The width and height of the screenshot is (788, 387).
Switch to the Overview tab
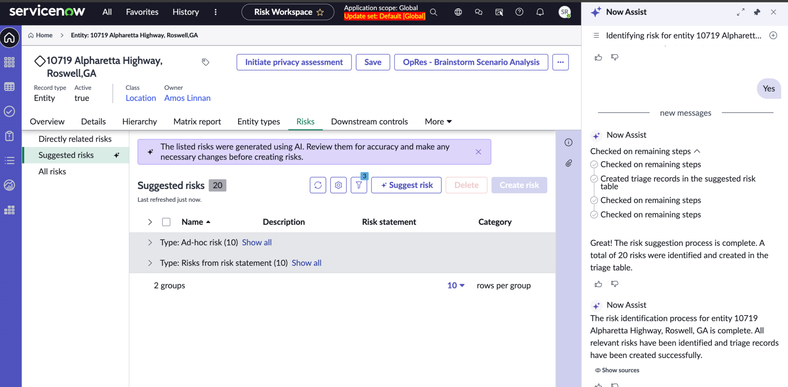pyautogui.click(x=47, y=122)
